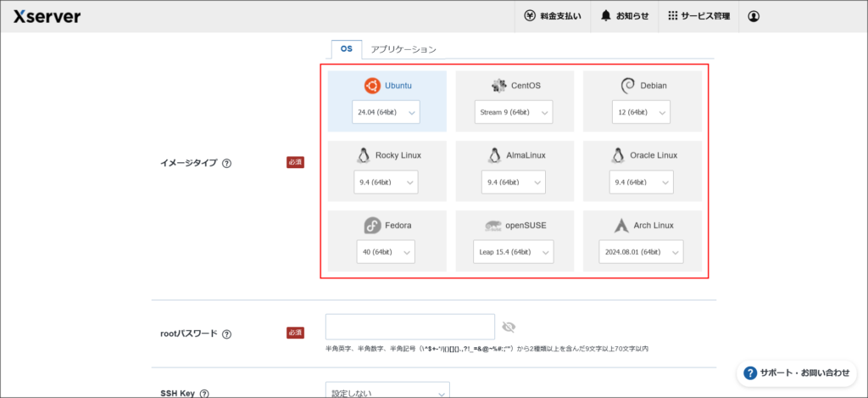Viewport: 868px width, 398px height.
Task: Click the CentOS label text
Action: (x=526, y=86)
